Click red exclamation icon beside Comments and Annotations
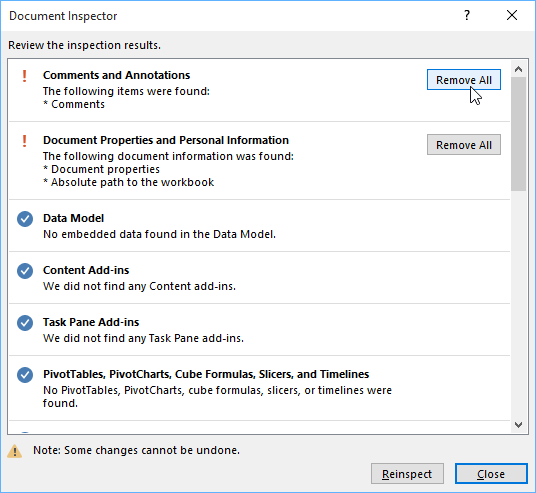Screen dimensions: 536x493 point(24,76)
